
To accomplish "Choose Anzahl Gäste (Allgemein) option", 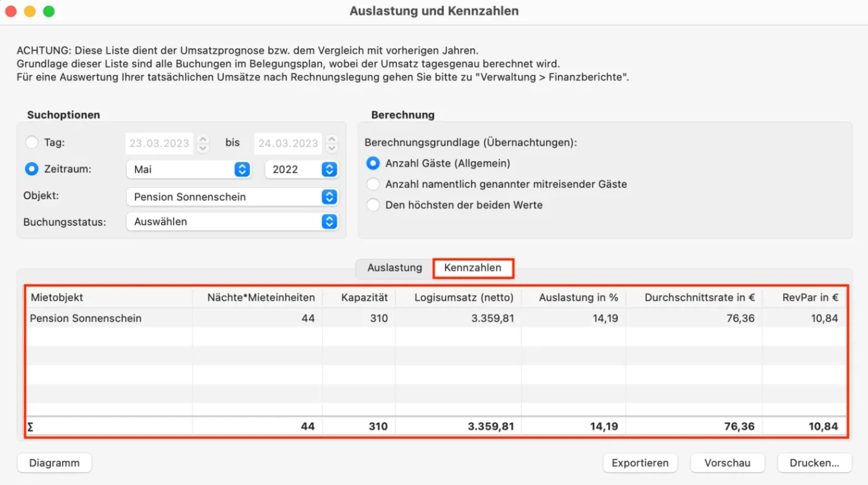I will [x=372, y=163].
